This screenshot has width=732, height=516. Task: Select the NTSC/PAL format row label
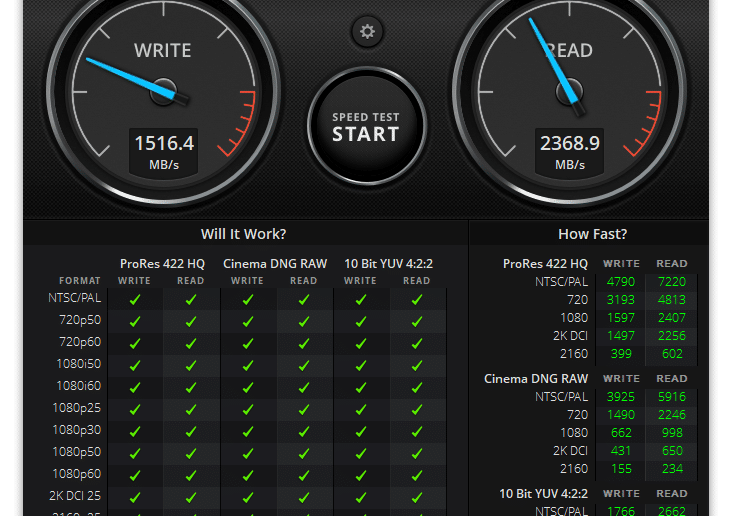click(75, 297)
